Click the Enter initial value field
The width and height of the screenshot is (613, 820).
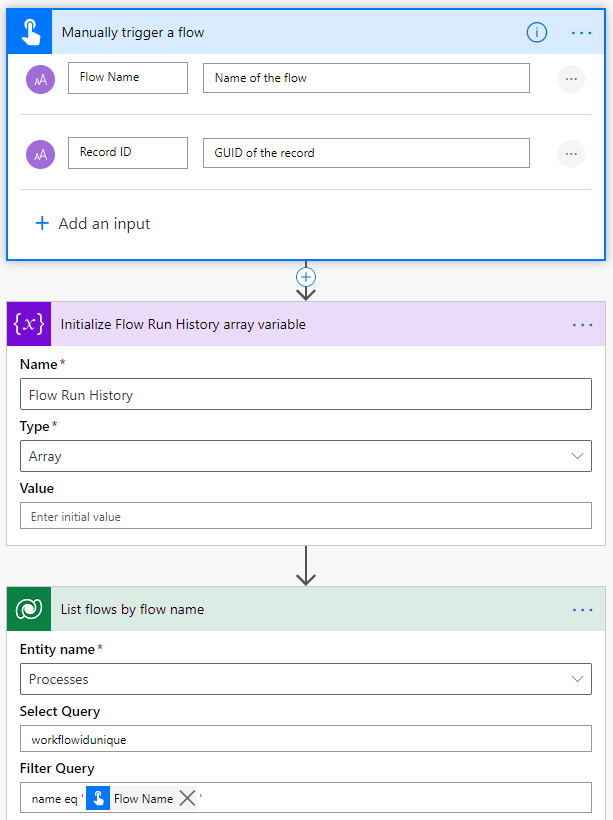point(305,516)
